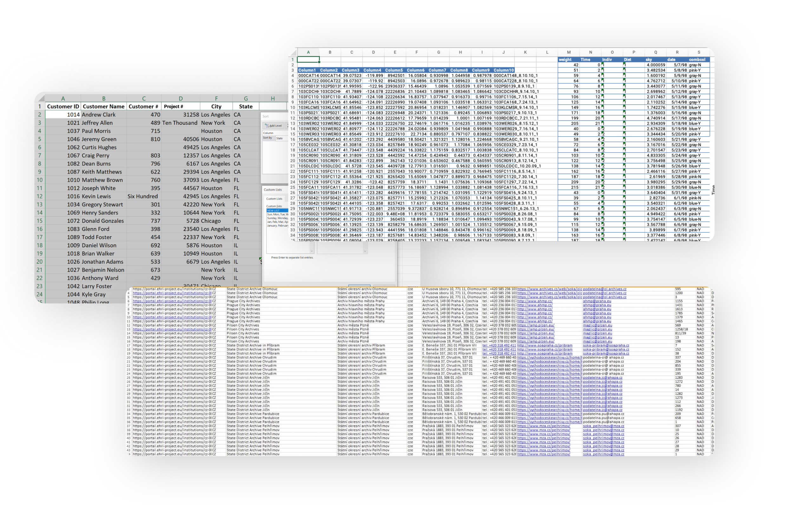Click the chevron below the list entries field

click(365, 252)
